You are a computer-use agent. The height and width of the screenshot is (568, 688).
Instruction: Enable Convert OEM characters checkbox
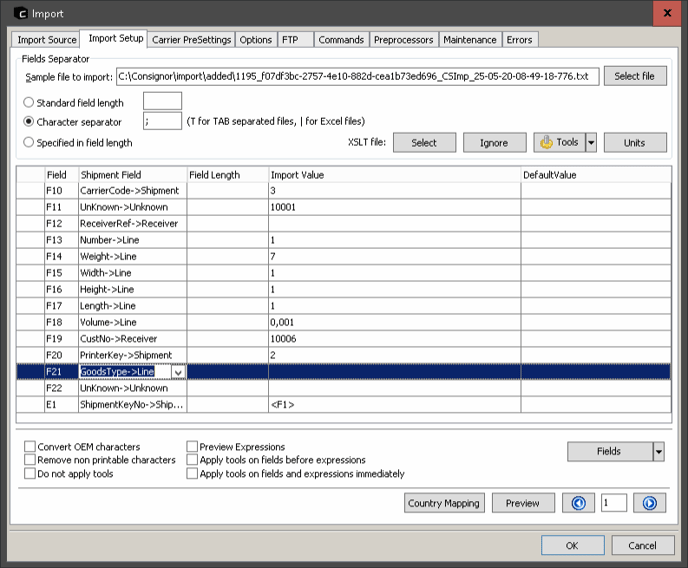[30, 447]
